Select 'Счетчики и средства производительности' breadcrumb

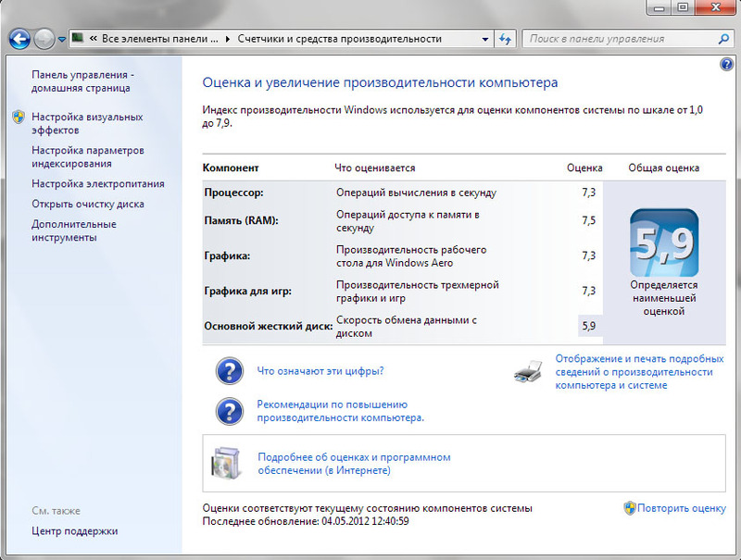339,40
